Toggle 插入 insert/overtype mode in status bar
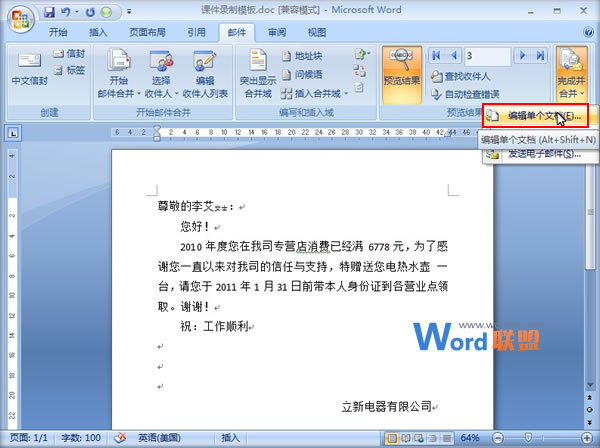 coord(230,438)
